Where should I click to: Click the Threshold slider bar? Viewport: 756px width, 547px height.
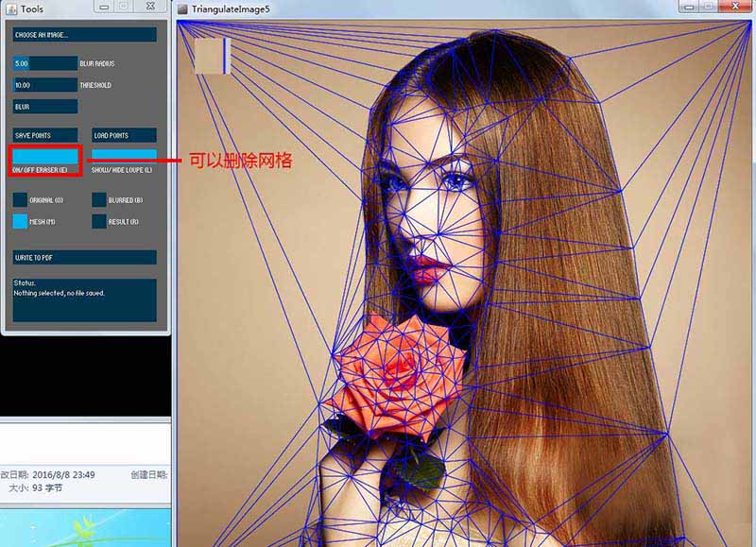44,85
